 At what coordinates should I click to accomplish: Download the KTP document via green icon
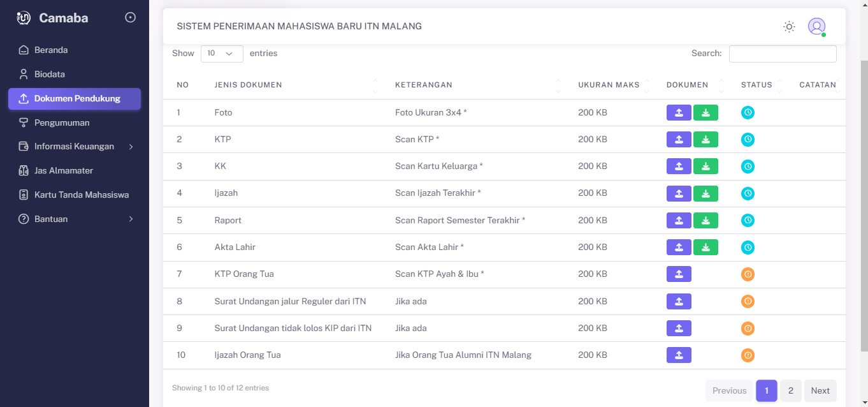coord(705,139)
